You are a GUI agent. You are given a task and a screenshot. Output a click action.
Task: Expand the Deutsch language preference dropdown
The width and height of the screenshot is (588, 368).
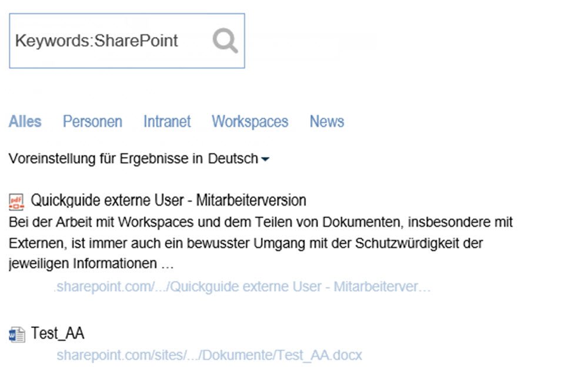[239, 159]
